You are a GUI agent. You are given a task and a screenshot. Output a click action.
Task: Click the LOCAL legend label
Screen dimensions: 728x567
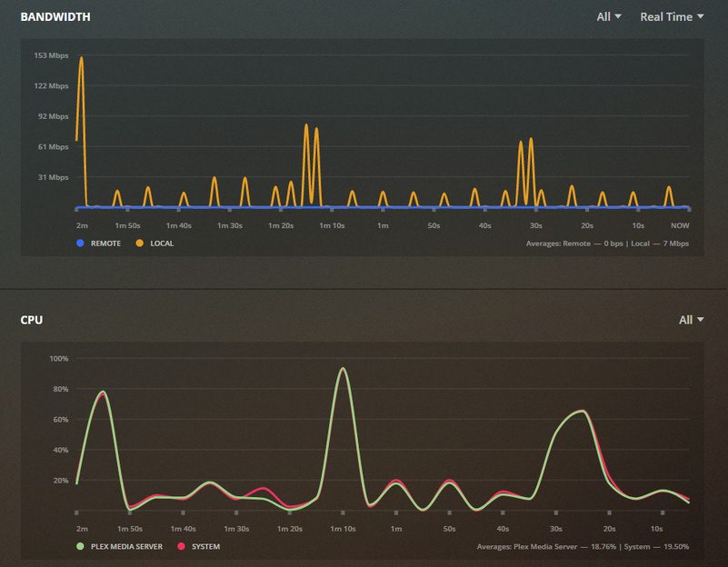pyautogui.click(x=162, y=244)
